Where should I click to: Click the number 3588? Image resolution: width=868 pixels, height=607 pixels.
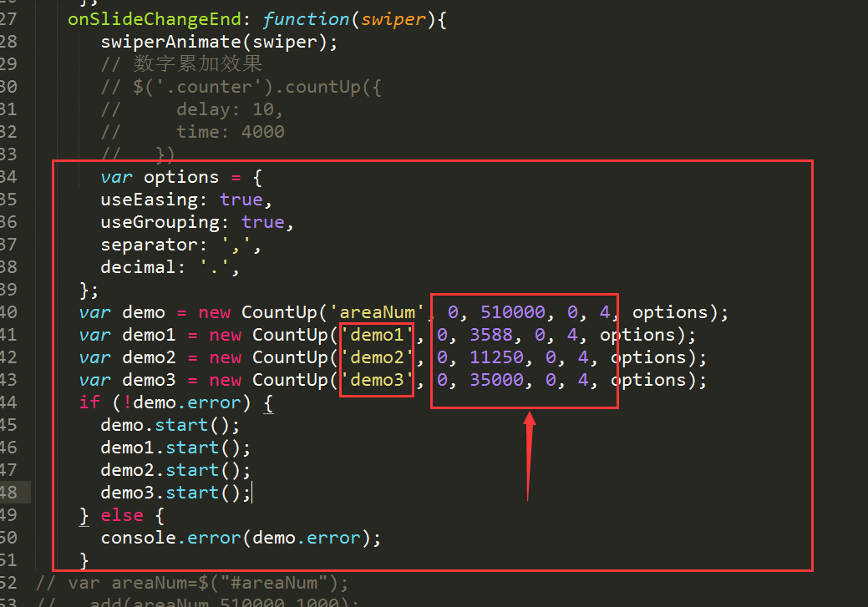(491, 336)
